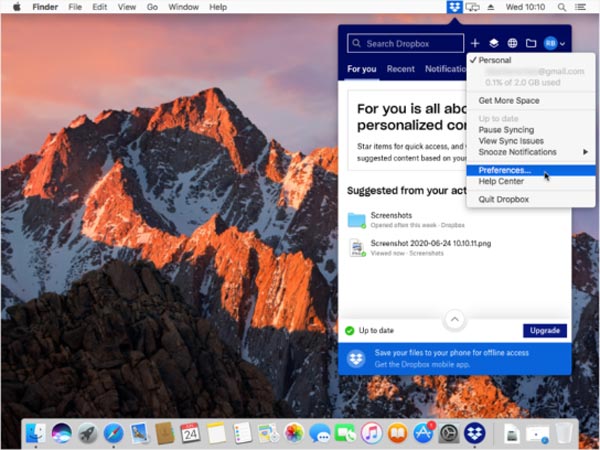The image size is (600, 450).
Task: Open Help Center
Action: pos(531,181)
